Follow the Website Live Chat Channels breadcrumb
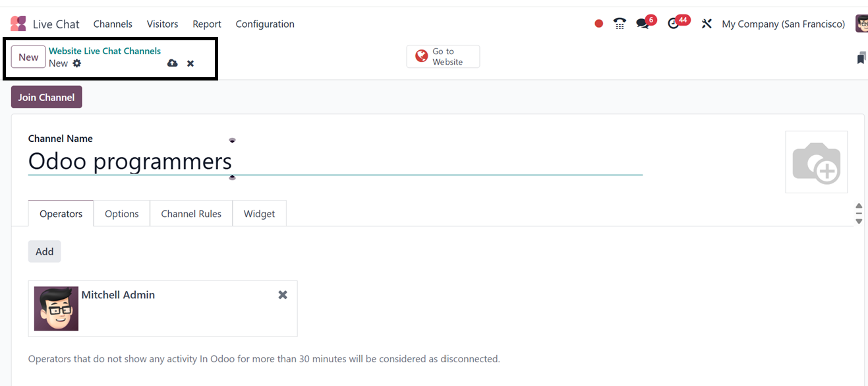Image resolution: width=868 pixels, height=386 pixels. point(105,51)
